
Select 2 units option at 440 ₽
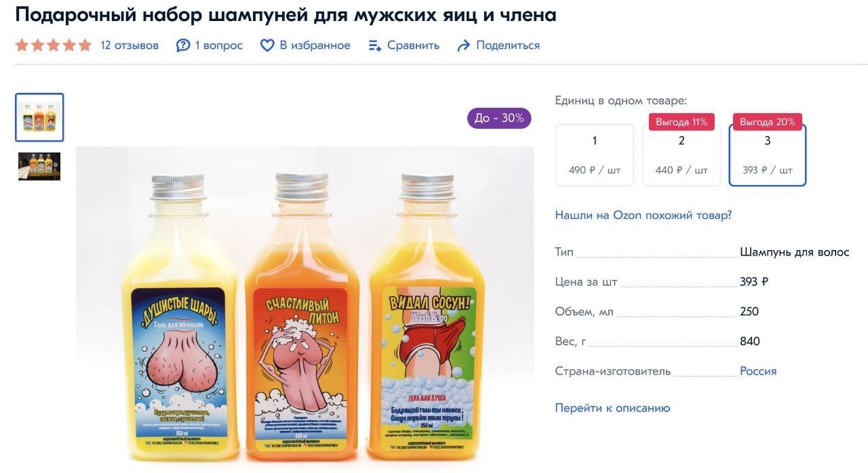[x=682, y=155]
